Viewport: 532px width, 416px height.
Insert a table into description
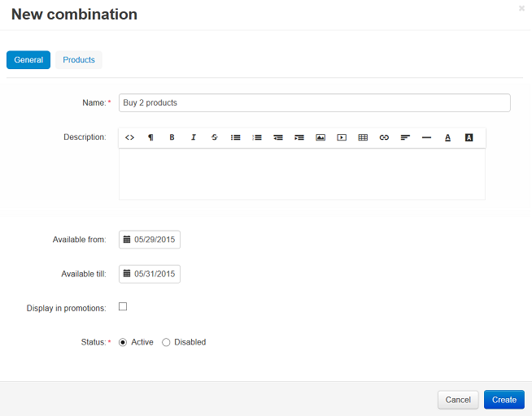coord(363,137)
